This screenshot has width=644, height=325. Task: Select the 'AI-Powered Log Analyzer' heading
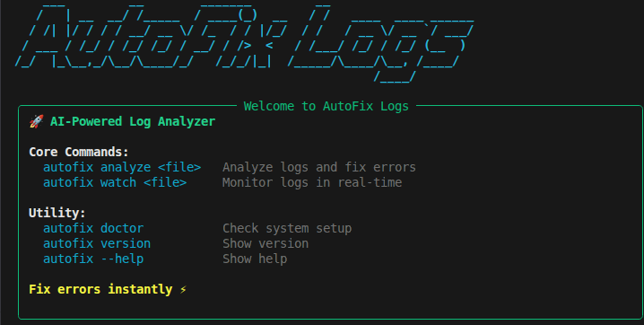[x=133, y=121]
